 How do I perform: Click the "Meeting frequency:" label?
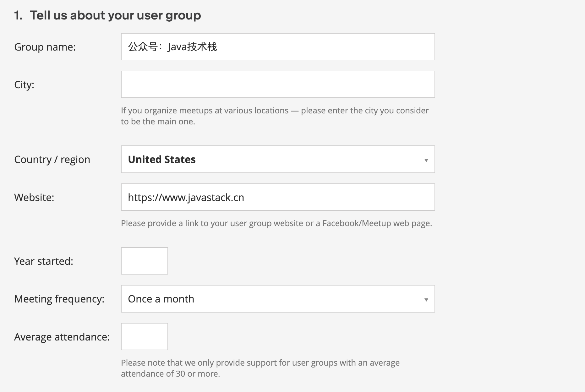click(59, 299)
